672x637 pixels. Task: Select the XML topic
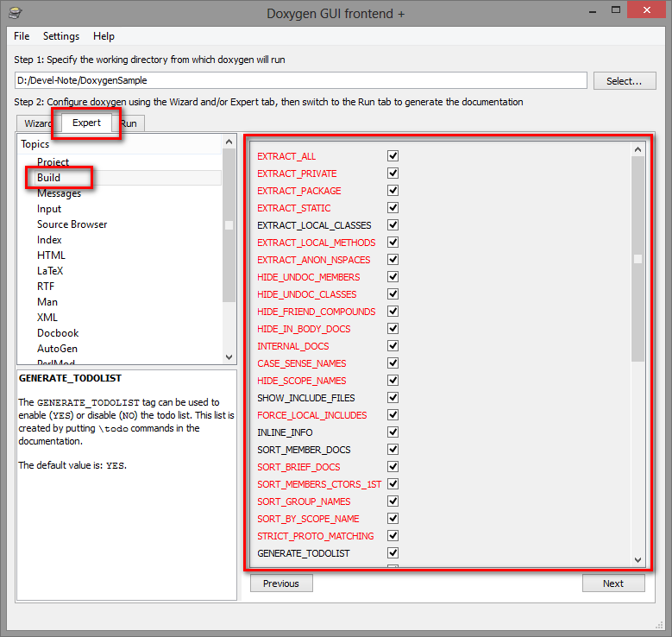47,318
